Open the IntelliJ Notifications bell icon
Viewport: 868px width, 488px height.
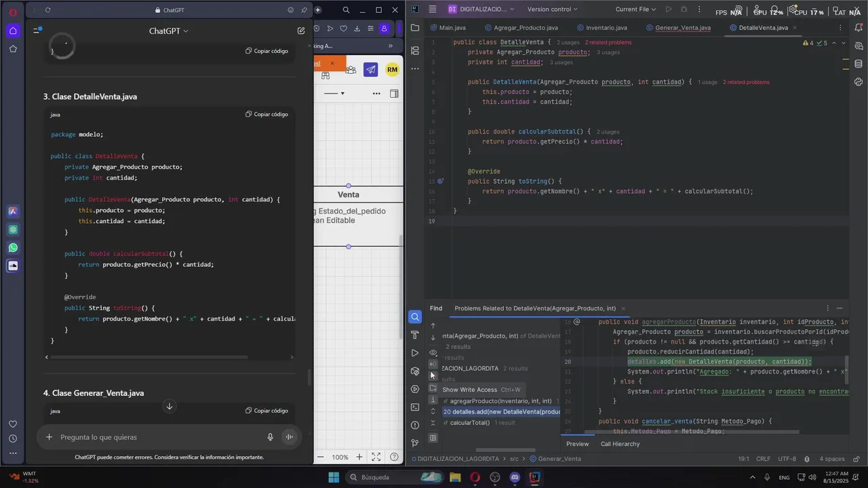pos(859,28)
